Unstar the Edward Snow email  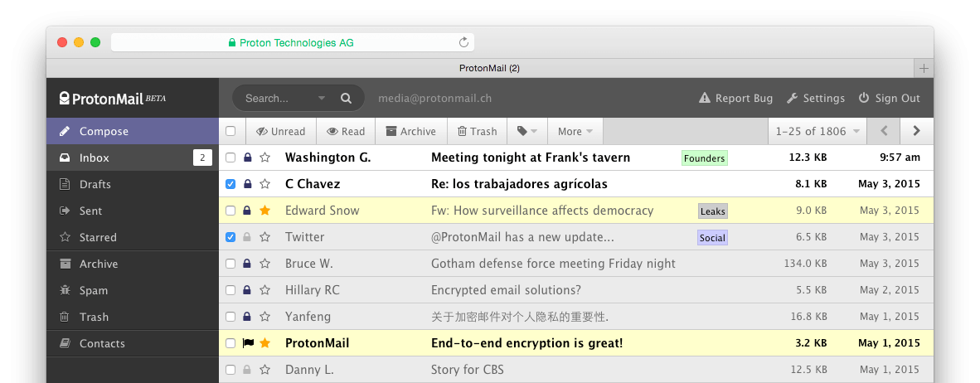[x=265, y=211]
